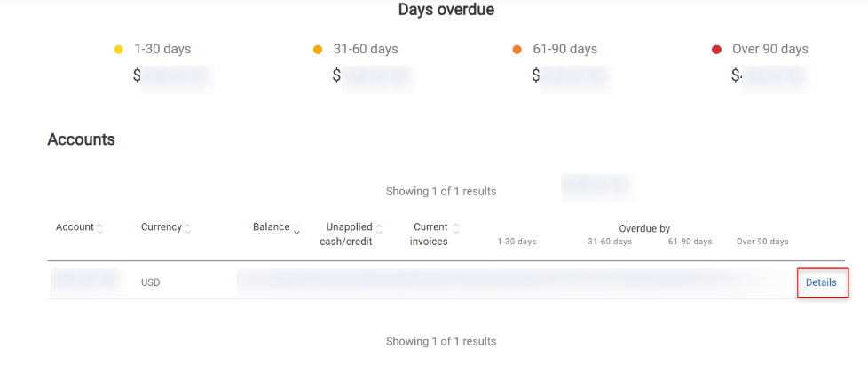Viewport: 868px width, 365px height.
Task: Open Details for the USD account
Action: pos(821,282)
